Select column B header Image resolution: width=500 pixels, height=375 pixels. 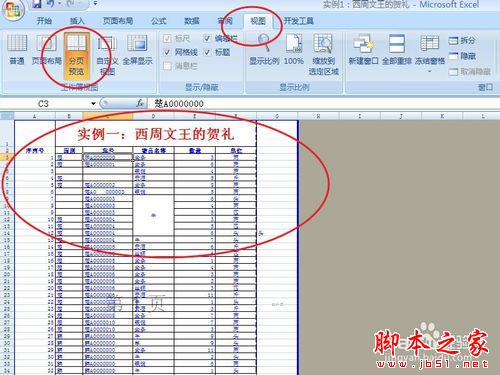coord(69,116)
